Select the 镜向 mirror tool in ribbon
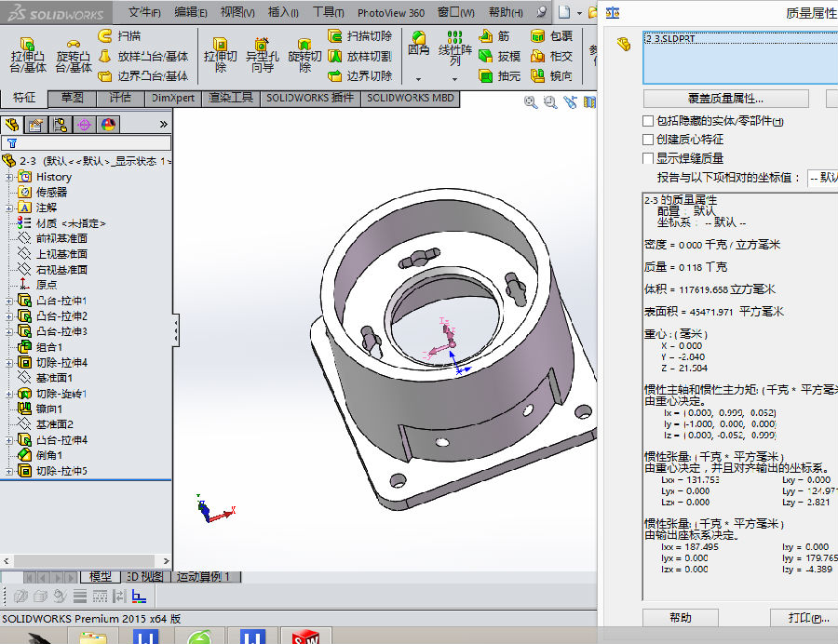838x644 pixels. [x=552, y=76]
